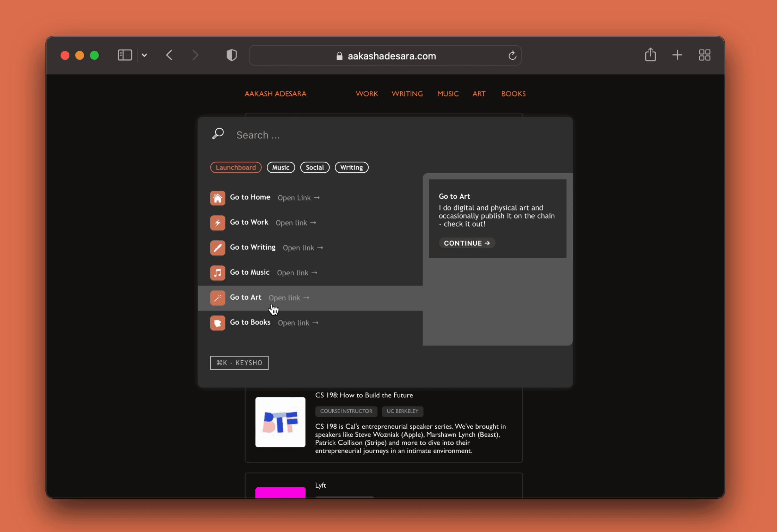Toggle the Safari sidebar button
Viewport: 777px width, 532px height.
(125, 55)
